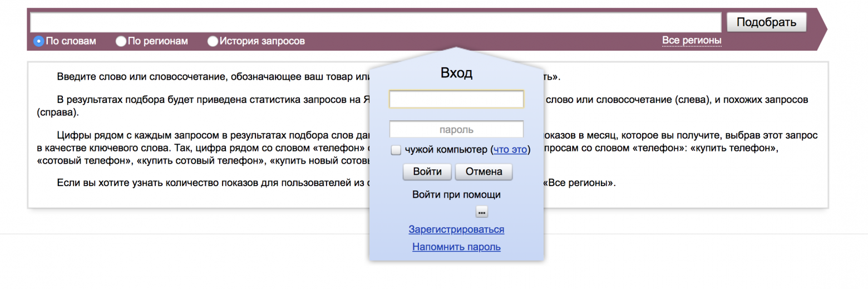
Task: Focus the keyword search field at top
Action: 376,22
